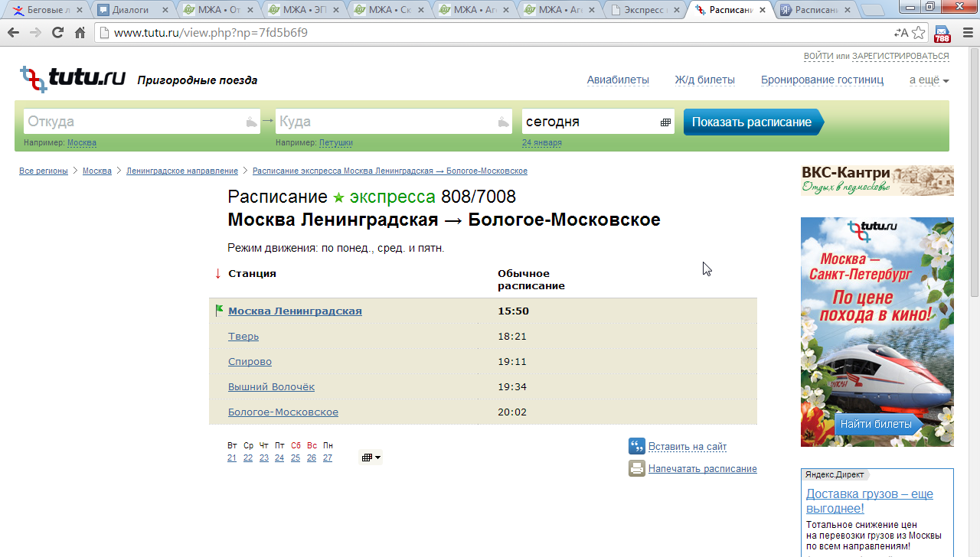Open calendar icon in date field
This screenshot has width=980, height=557.
(665, 122)
